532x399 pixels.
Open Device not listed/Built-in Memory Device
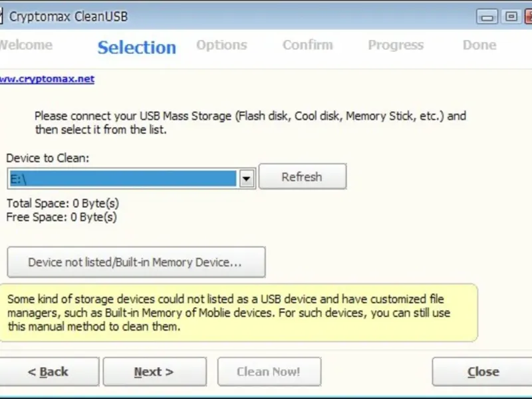point(136,262)
